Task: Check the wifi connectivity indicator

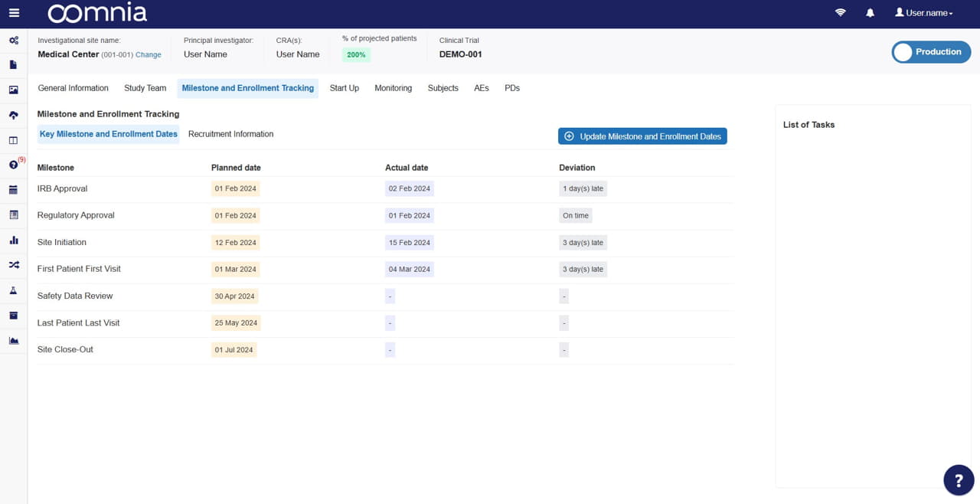Action: [840, 12]
